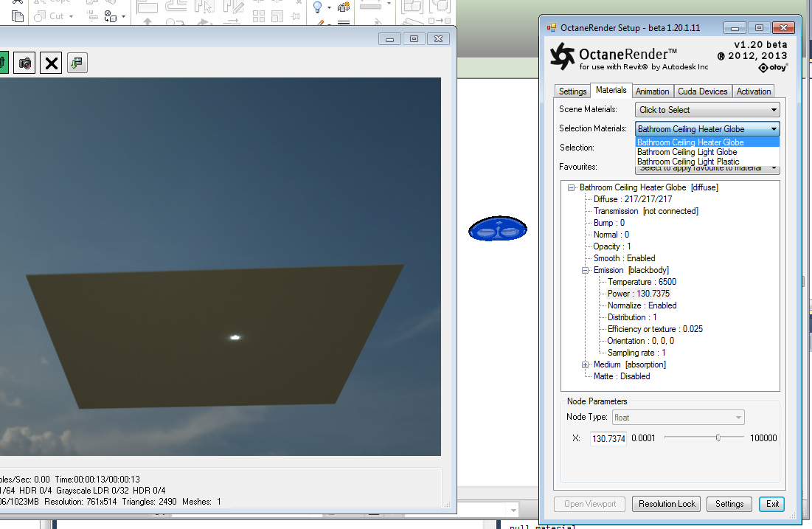Open the Selection Materials combo box
The image size is (812, 529).
[x=707, y=129]
